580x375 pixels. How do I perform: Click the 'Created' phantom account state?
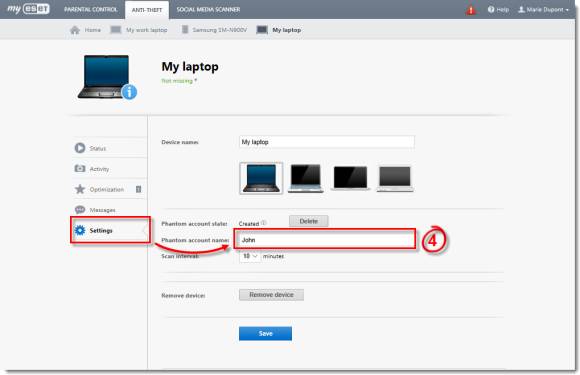249,224
